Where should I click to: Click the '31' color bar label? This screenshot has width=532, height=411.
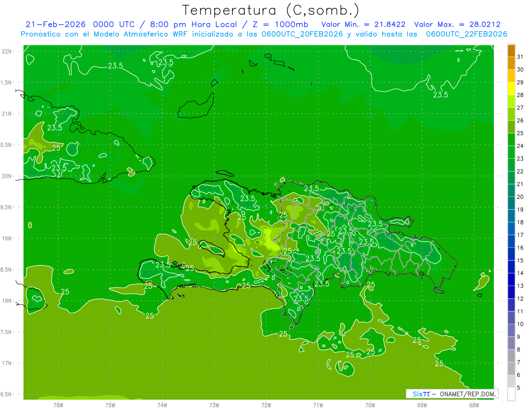pos(520,57)
